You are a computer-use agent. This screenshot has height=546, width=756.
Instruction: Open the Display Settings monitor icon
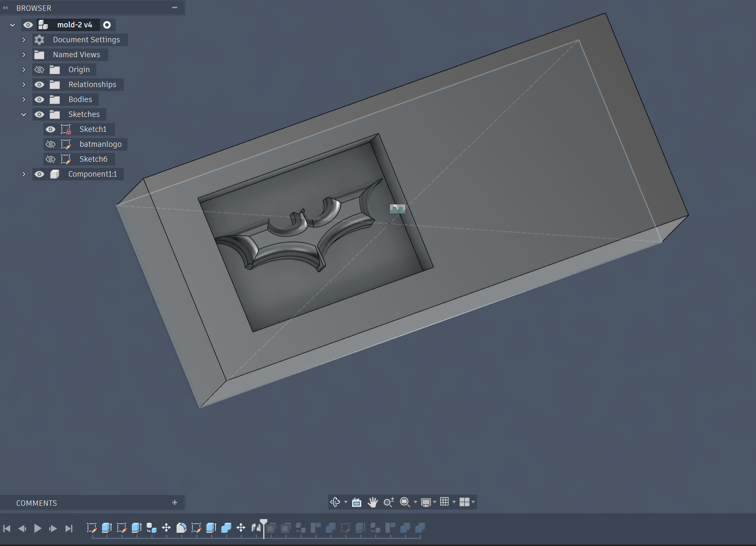[426, 502]
